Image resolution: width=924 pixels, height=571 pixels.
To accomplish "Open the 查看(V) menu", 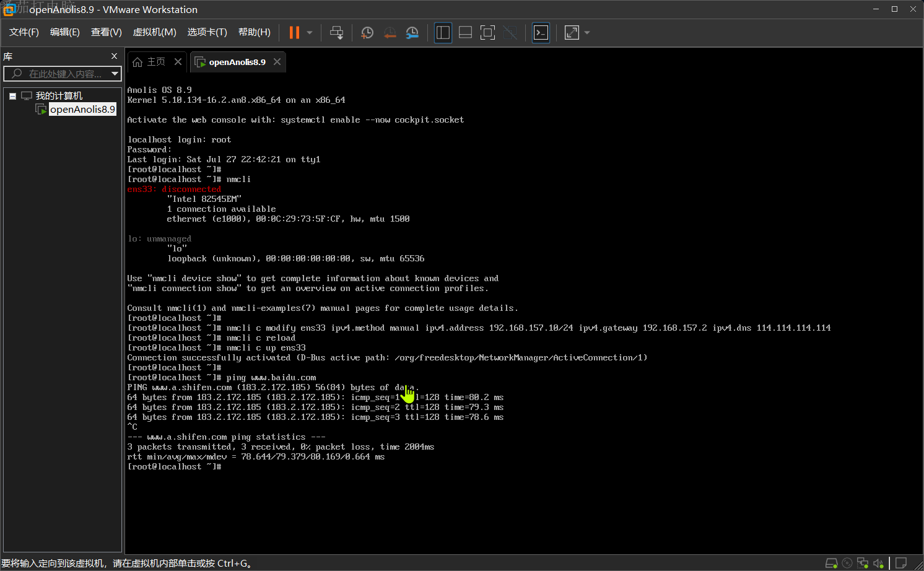I will click(x=107, y=32).
